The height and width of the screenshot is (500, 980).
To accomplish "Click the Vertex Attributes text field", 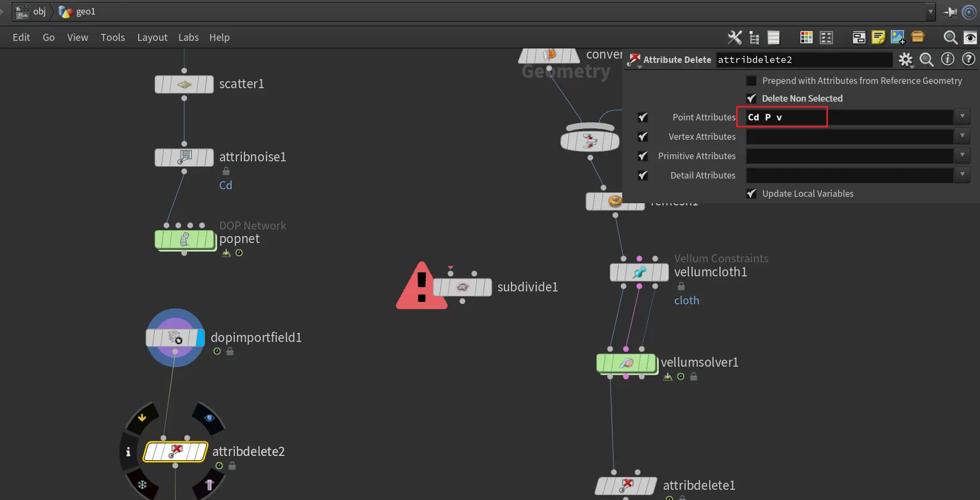I will (x=849, y=137).
